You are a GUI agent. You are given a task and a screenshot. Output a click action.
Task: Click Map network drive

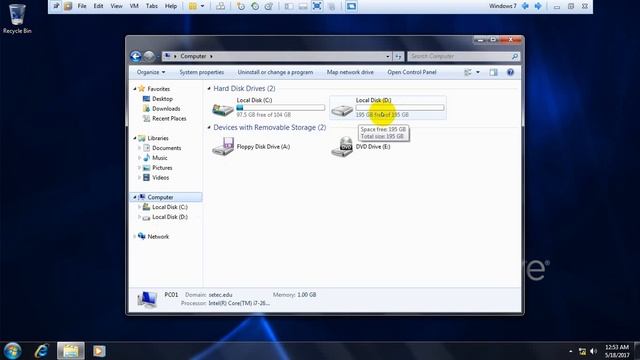tap(350, 72)
